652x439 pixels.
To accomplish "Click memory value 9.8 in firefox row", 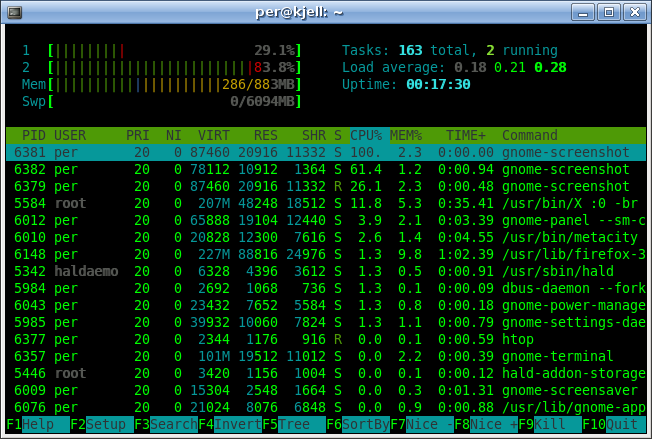I will click(410, 254).
